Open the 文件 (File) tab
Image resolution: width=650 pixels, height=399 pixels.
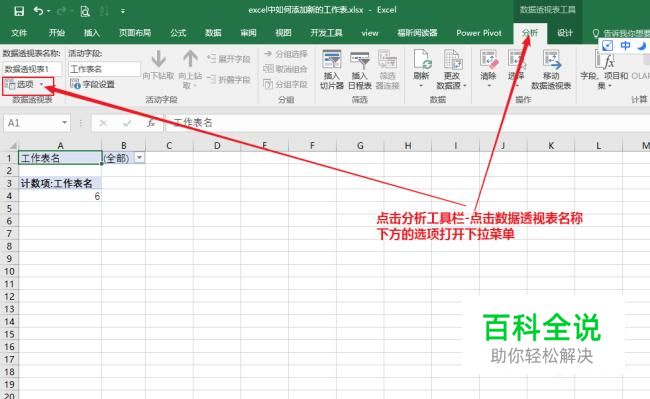pos(19,33)
